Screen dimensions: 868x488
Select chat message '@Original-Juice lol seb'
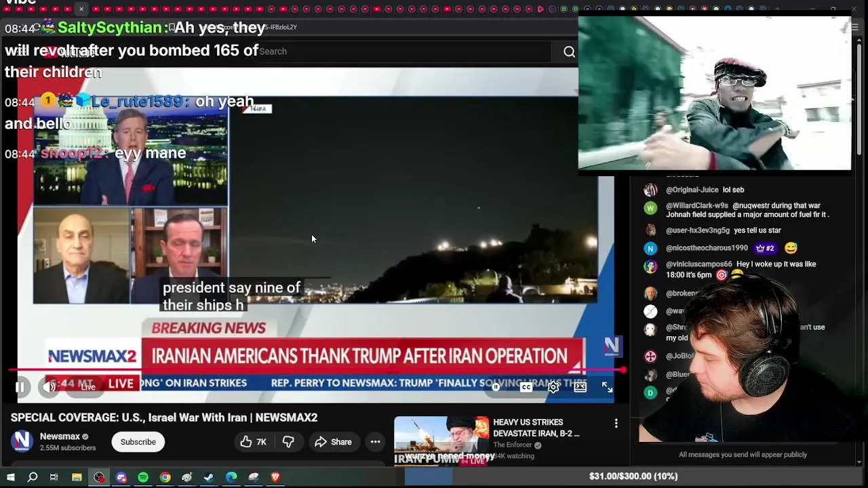[705, 190]
